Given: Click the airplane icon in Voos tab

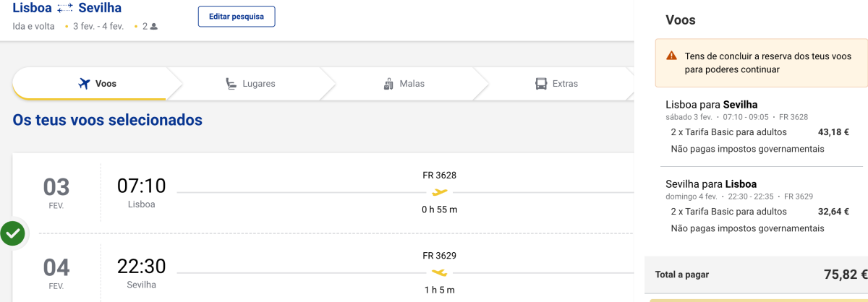Looking at the screenshot, I should (x=84, y=84).
